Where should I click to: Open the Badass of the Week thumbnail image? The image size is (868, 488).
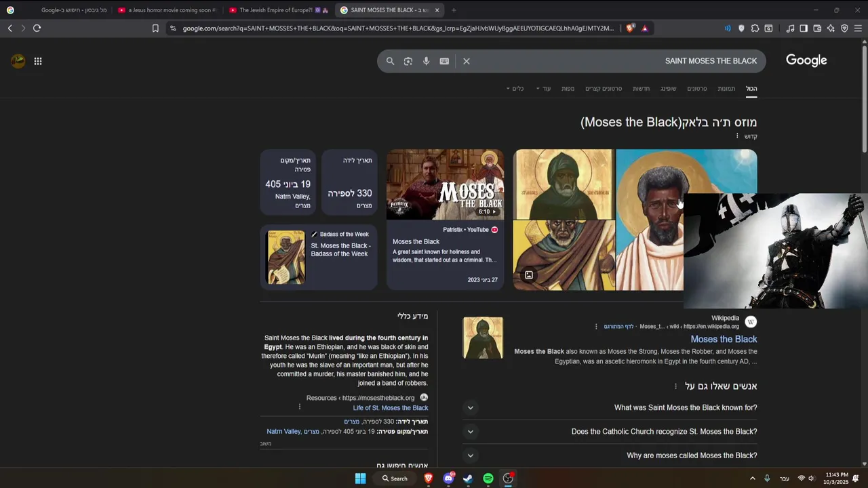click(x=286, y=257)
